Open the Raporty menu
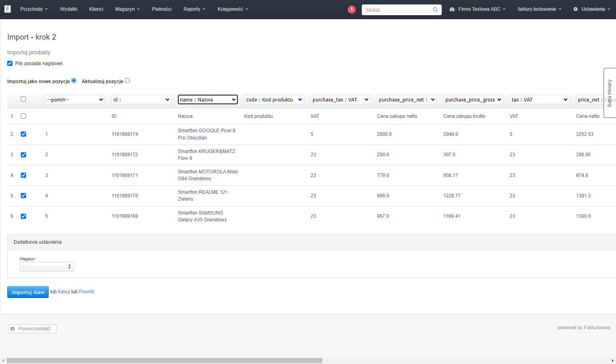This screenshot has width=616, height=364. tap(194, 9)
